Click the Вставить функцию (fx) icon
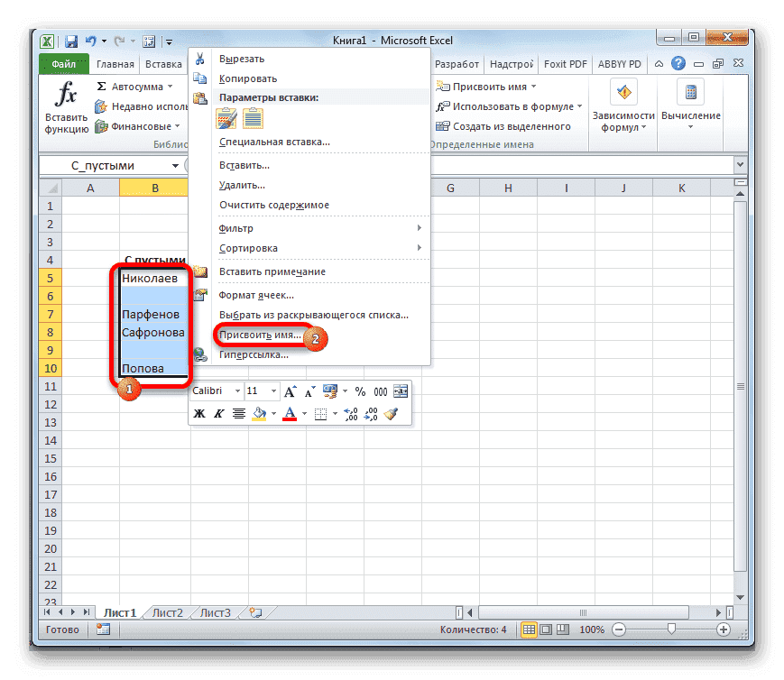 coord(65,95)
